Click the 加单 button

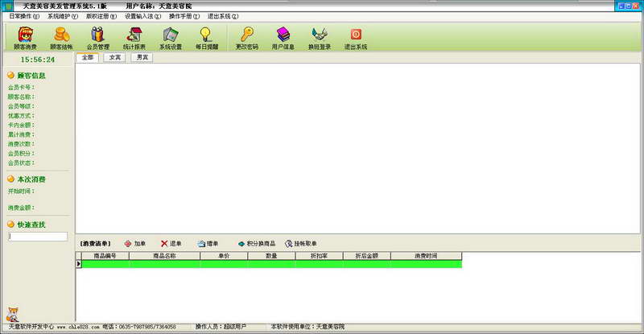pos(135,244)
